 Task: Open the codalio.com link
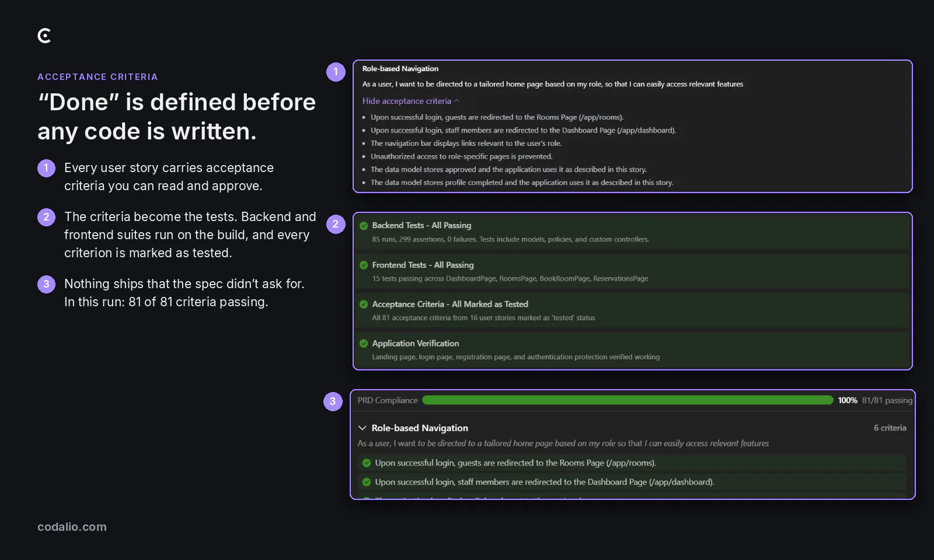pyautogui.click(x=72, y=527)
